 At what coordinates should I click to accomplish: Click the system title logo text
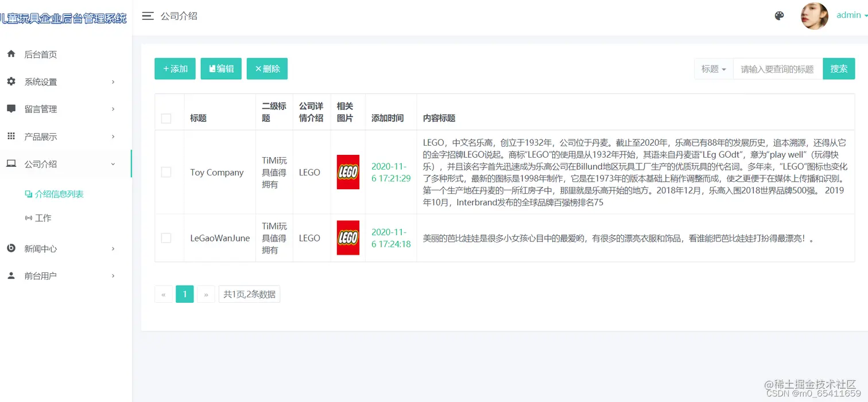(x=63, y=18)
